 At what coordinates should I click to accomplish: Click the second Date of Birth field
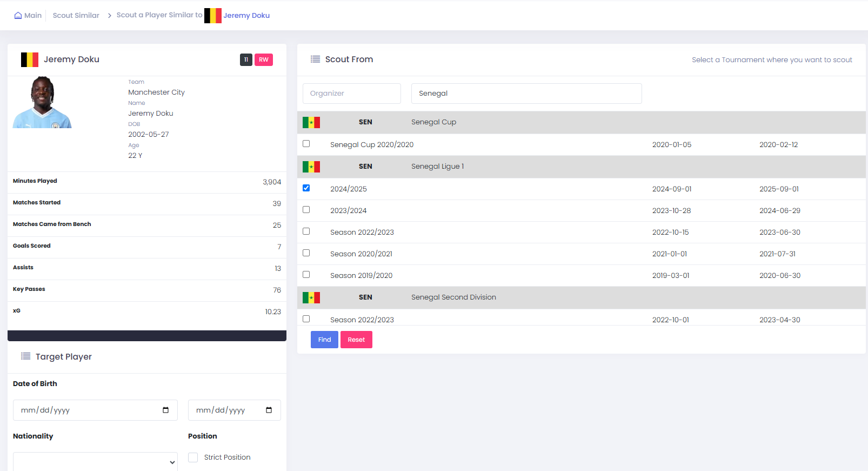coord(235,410)
